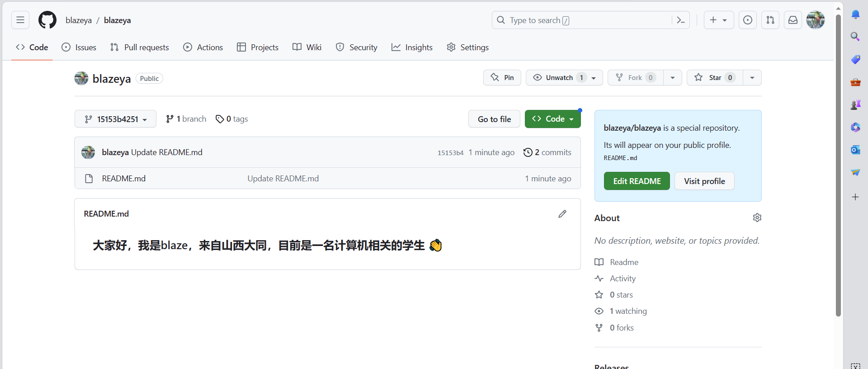The width and height of the screenshot is (868, 369).
Task: View the Insights tab
Action: [x=412, y=47]
